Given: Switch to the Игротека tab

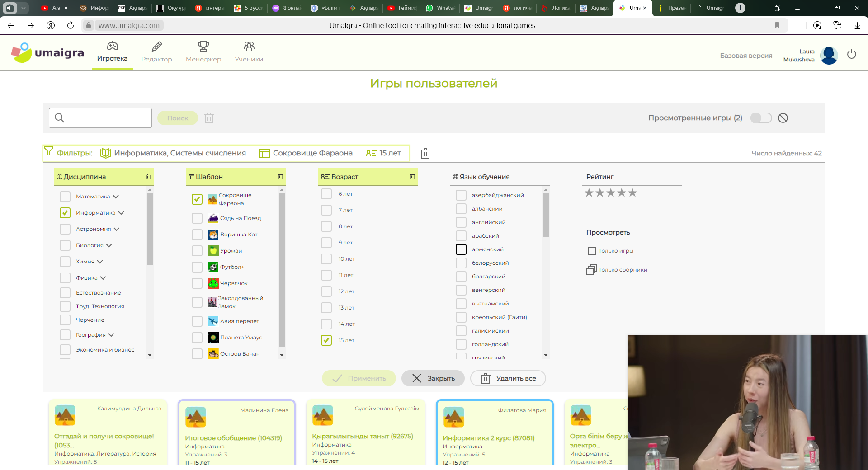Looking at the screenshot, I should click(112, 52).
